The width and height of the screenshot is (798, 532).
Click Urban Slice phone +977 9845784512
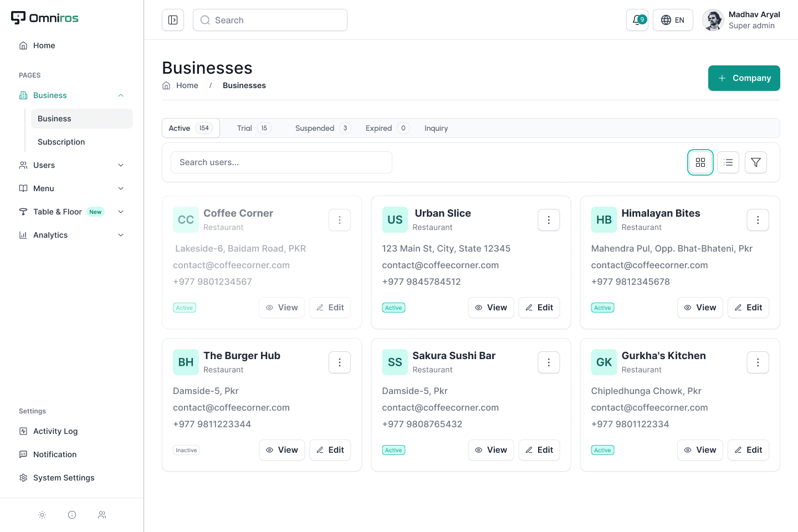(421, 282)
